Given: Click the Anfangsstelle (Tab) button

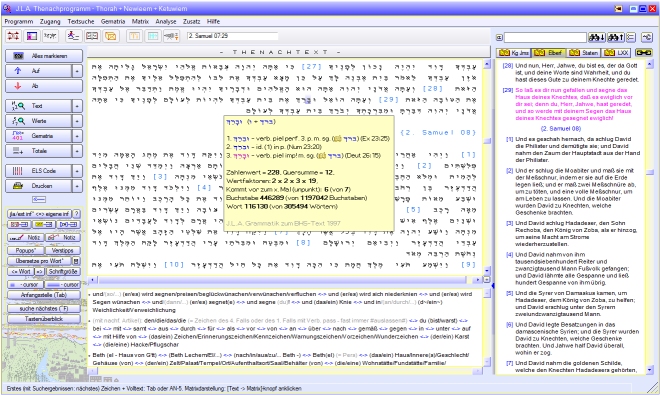Looking at the screenshot, I should pos(44,295).
